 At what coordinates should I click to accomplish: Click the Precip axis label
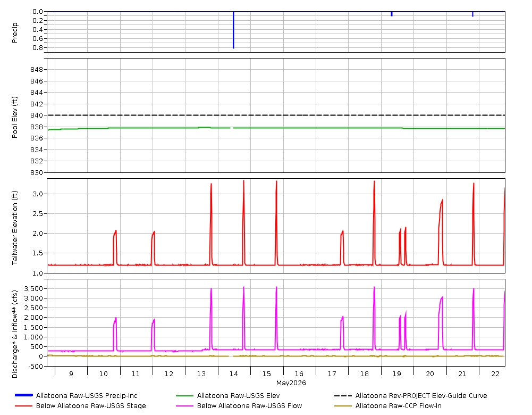tap(14, 32)
